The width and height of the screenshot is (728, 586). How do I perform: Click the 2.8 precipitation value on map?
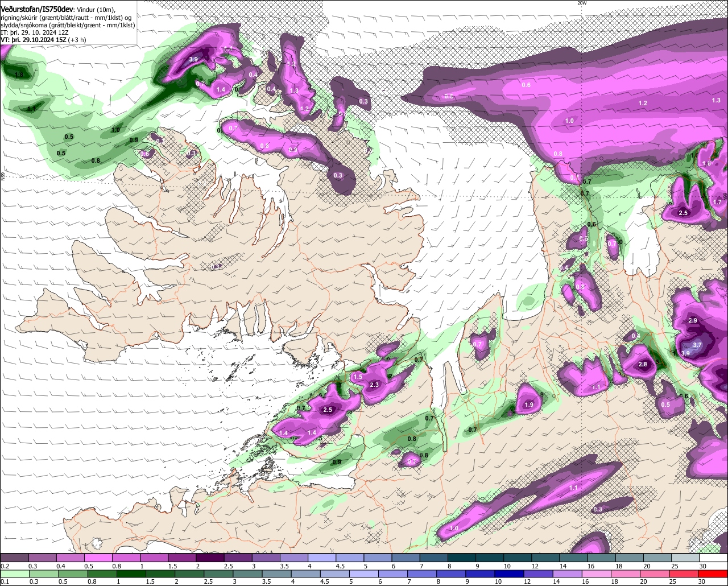point(643,364)
